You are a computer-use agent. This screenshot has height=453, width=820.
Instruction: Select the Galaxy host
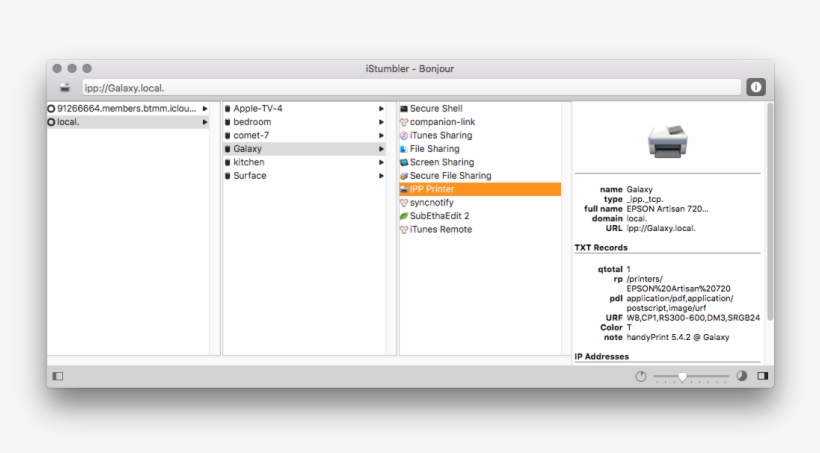[x=304, y=149]
